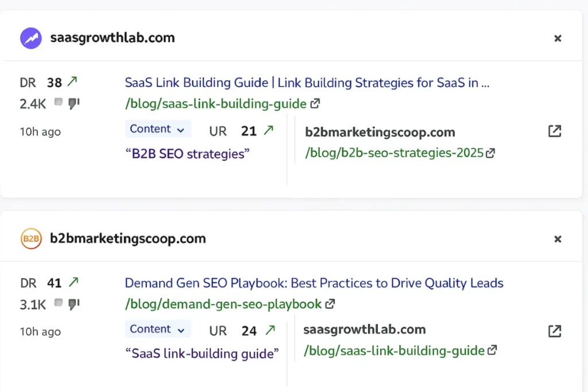Viewport: 588px width, 392px height.
Task: Open the SaaS Link Building Guide title link
Action: click(307, 83)
